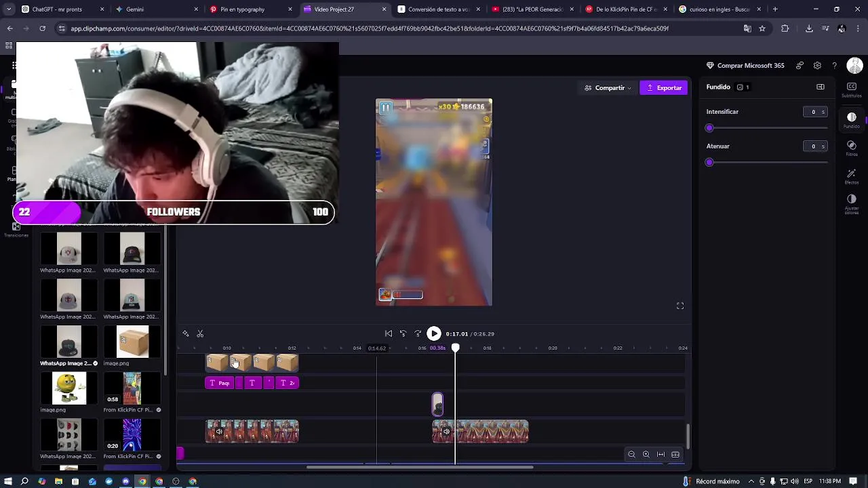
Task: Click the timeline playhead marker
Action: [x=456, y=348]
